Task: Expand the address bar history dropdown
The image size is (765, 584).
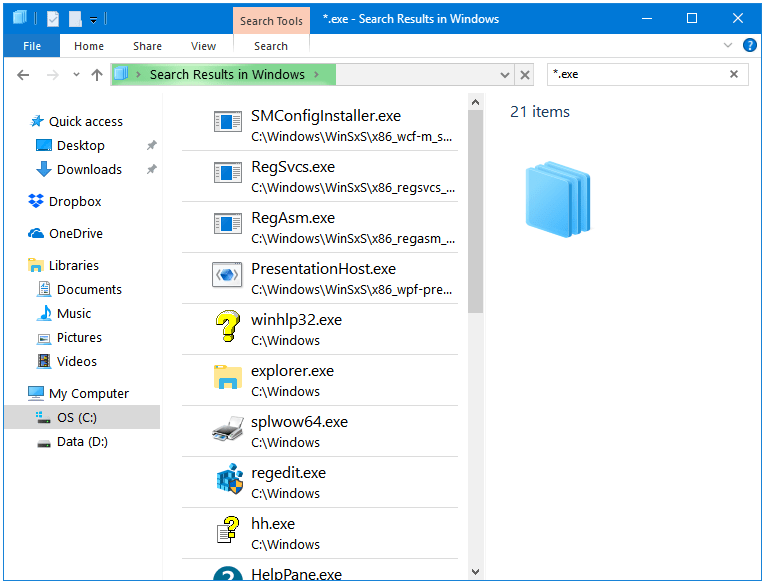Action: (505, 75)
